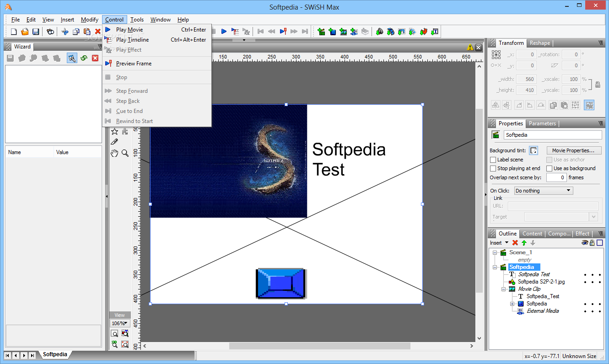Click the Paste clipboard icon
The height and width of the screenshot is (364, 609).
(87, 32)
